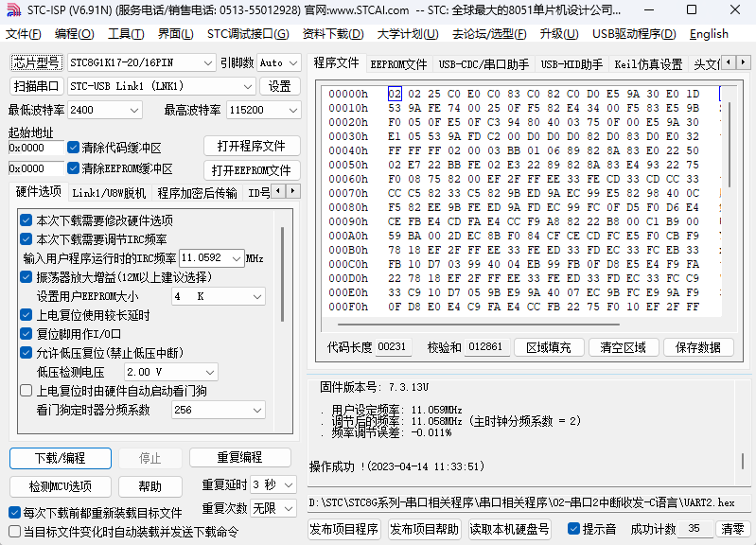Open 编程(O) menu
The height and width of the screenshot is (545, 756).
click(74, 34)
